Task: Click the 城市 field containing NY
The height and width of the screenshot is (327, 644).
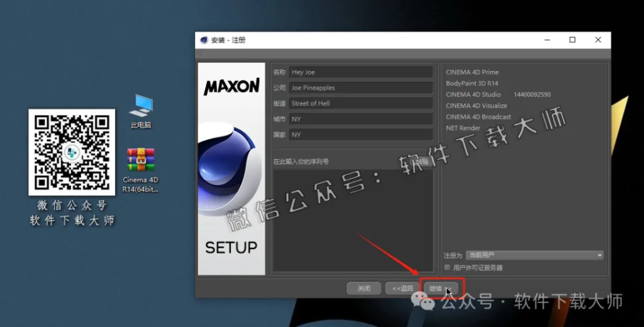Action: click(360, 119)
